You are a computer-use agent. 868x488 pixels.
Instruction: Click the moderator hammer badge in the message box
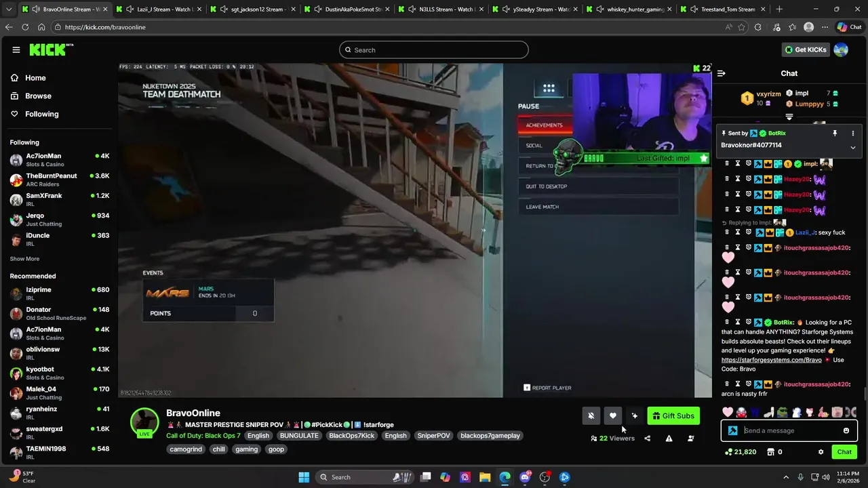(733, 430)
